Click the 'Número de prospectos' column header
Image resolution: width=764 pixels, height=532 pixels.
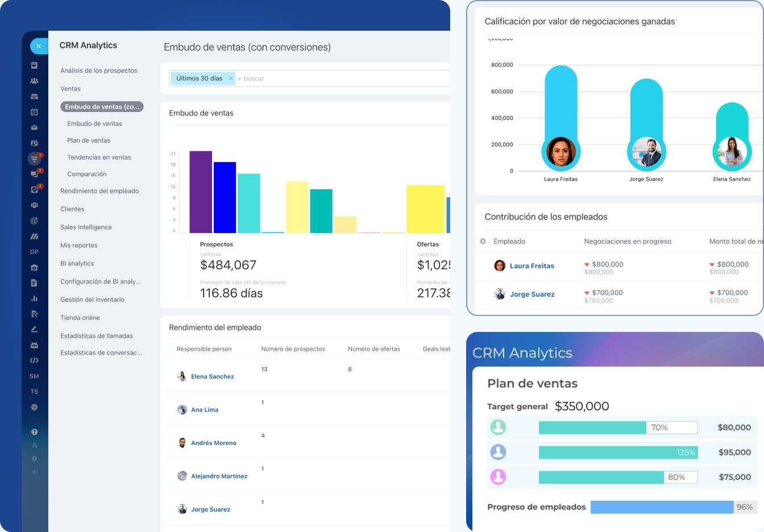point(293,349)
